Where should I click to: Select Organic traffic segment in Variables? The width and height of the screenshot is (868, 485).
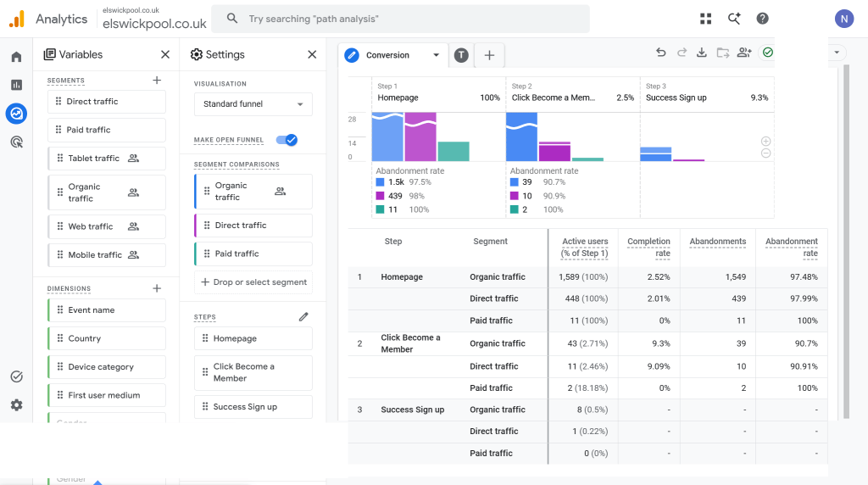click(x=107, y=192)
